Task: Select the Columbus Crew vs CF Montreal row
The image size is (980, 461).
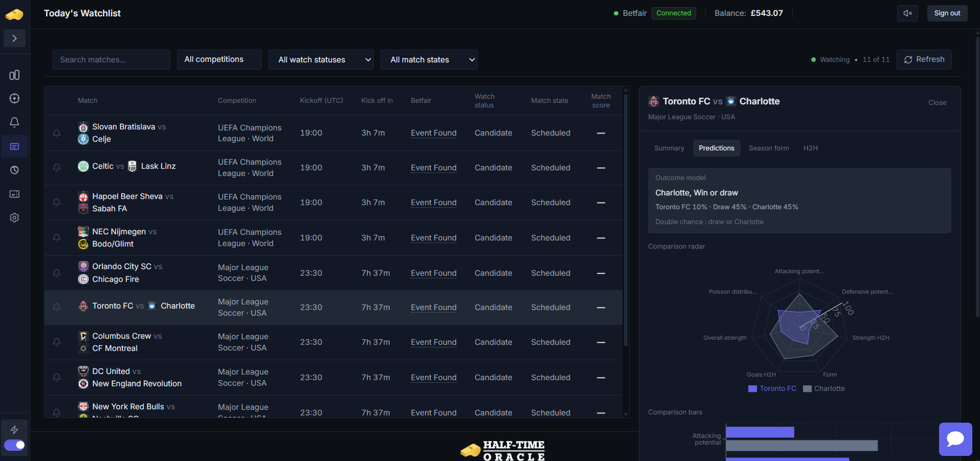Action: (333, 342)
